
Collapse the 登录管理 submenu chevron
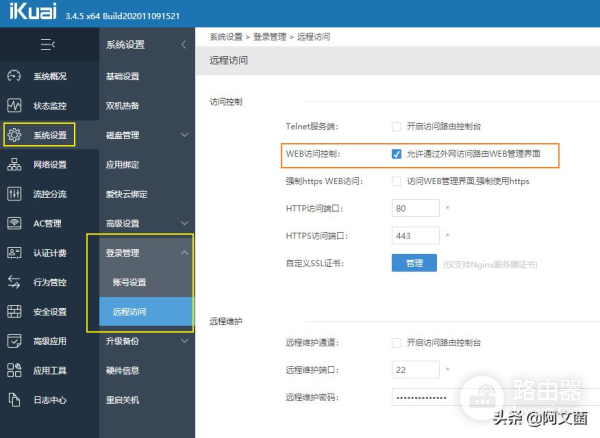click(x=184, y=252)
